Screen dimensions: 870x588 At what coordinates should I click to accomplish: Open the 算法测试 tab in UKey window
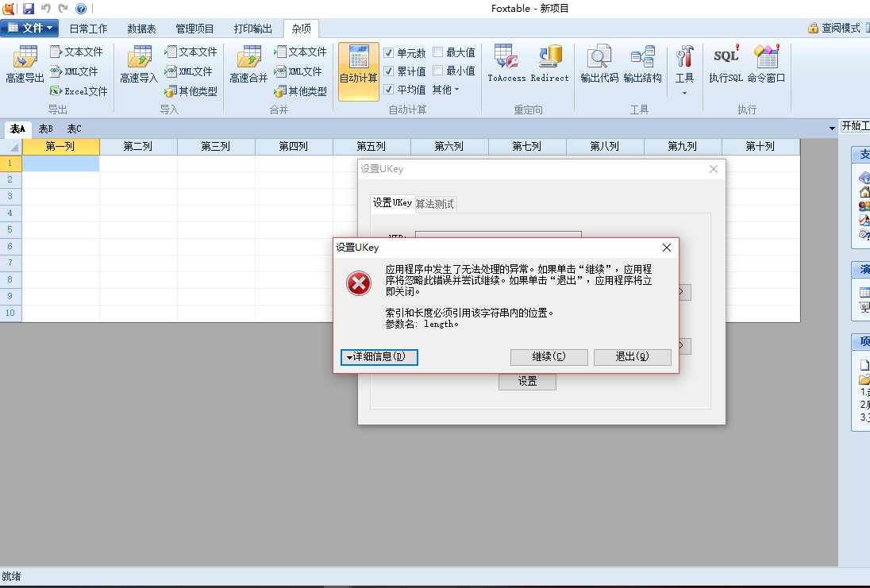[x=435, y=204]
